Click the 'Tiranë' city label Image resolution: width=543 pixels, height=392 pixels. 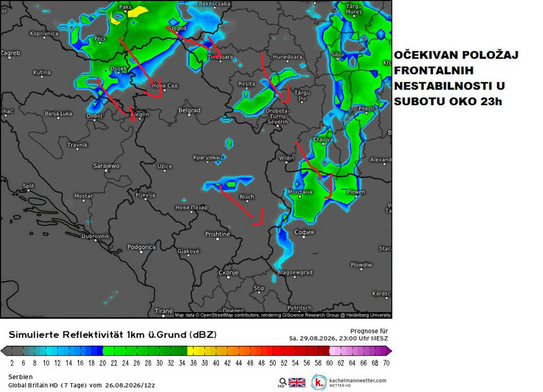[164, 311]
